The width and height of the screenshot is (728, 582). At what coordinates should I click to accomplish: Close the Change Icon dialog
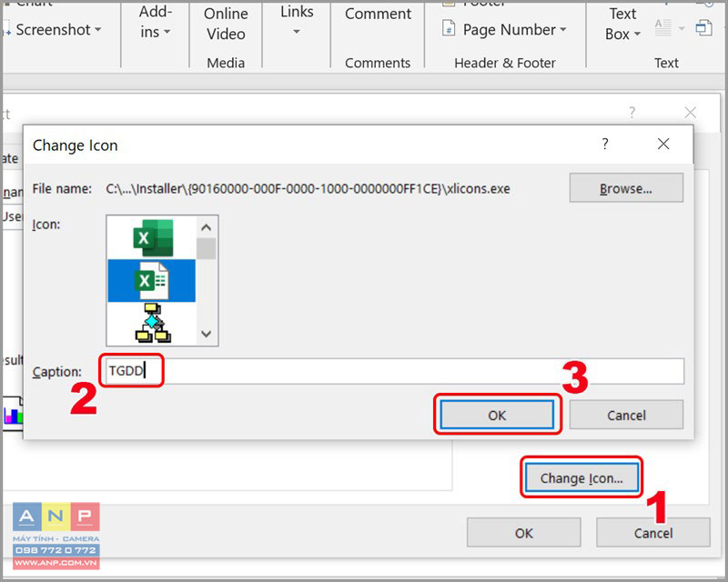click(x=663, y=144)
